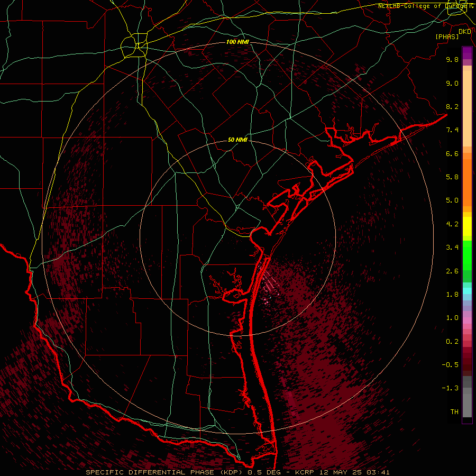The image size is (476, 476).
Task: Click the "KCRP" station identifier
Action: point(305,472)
